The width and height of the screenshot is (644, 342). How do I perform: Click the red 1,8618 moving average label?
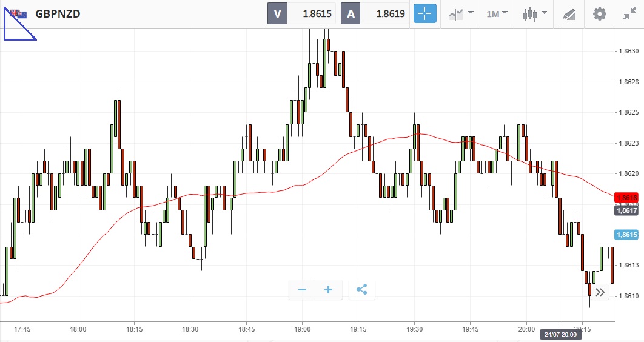(626, 198)
